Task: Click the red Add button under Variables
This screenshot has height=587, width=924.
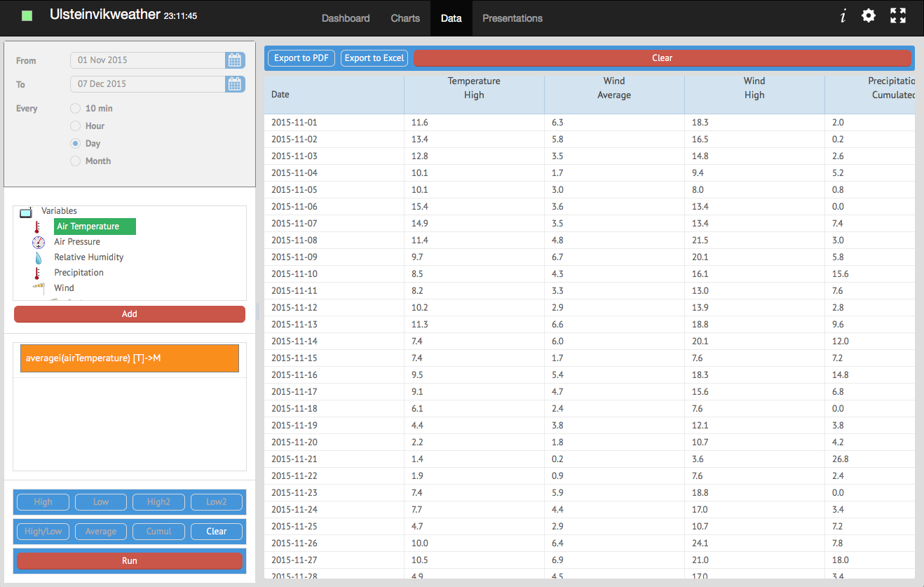Action: (x=130, y=314)
